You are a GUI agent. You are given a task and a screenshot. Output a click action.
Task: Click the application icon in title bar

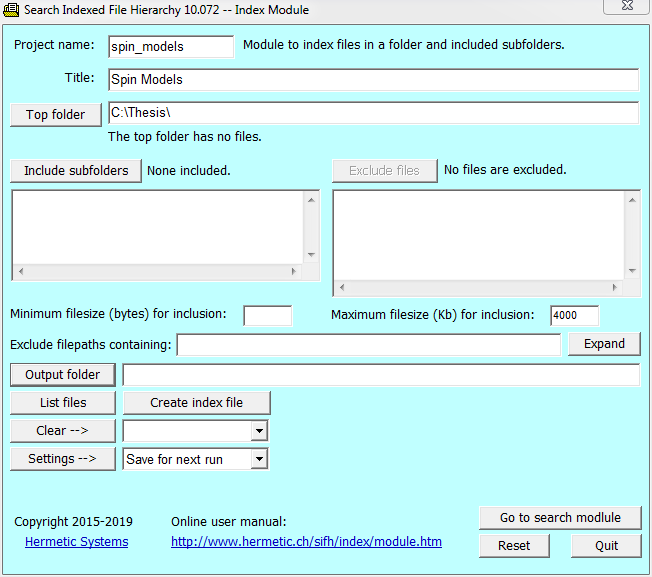click(11, 10)
